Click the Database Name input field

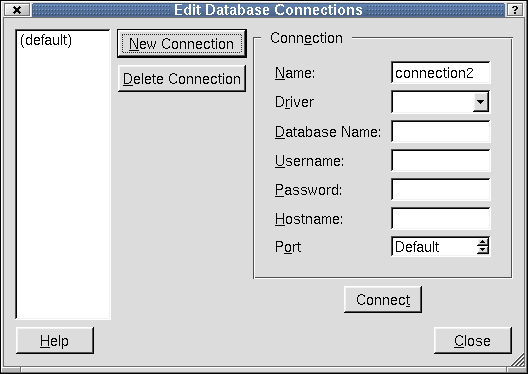[x=440, y=132]
